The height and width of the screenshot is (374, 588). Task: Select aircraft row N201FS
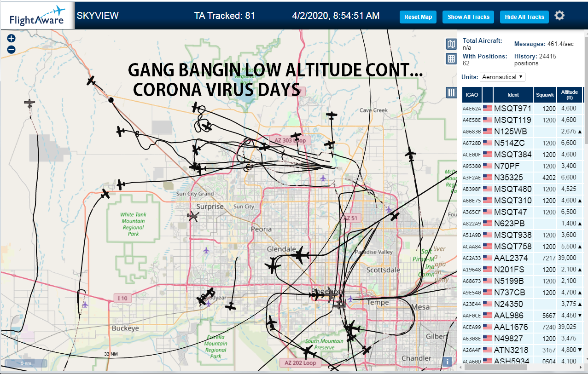click(523, 270)
